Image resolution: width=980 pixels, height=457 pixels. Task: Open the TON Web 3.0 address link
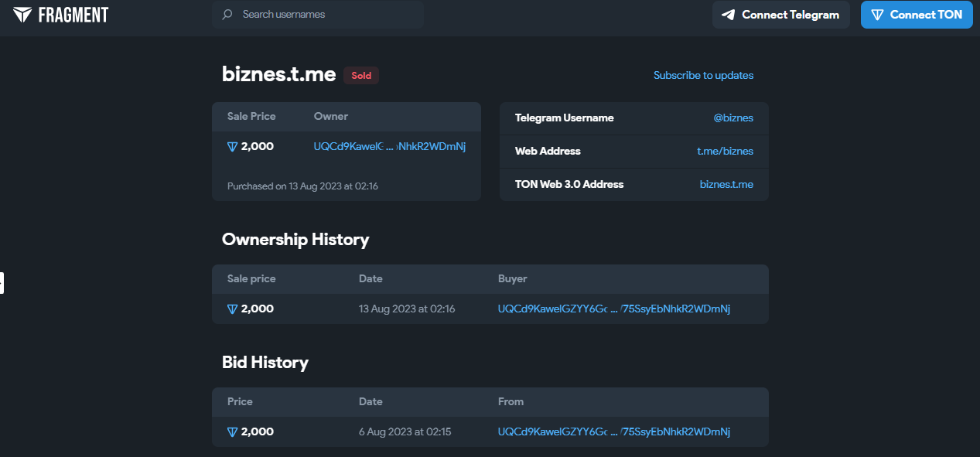pos(726,185)
